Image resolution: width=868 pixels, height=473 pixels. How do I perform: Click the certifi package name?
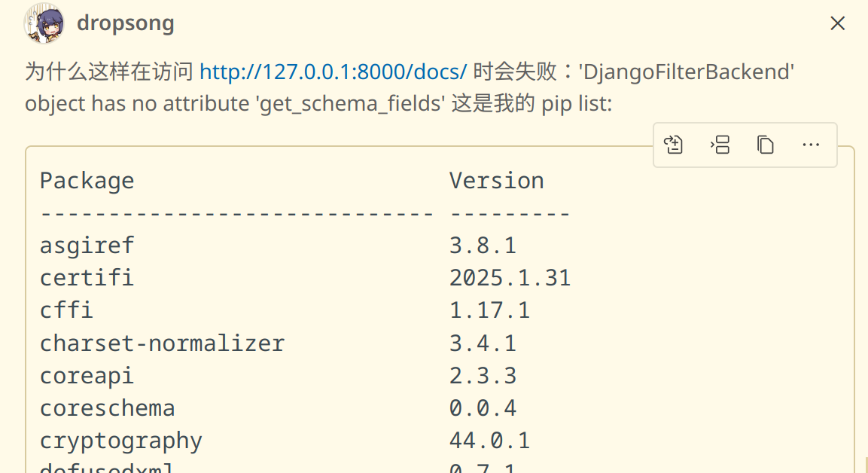tap(87, 278)
